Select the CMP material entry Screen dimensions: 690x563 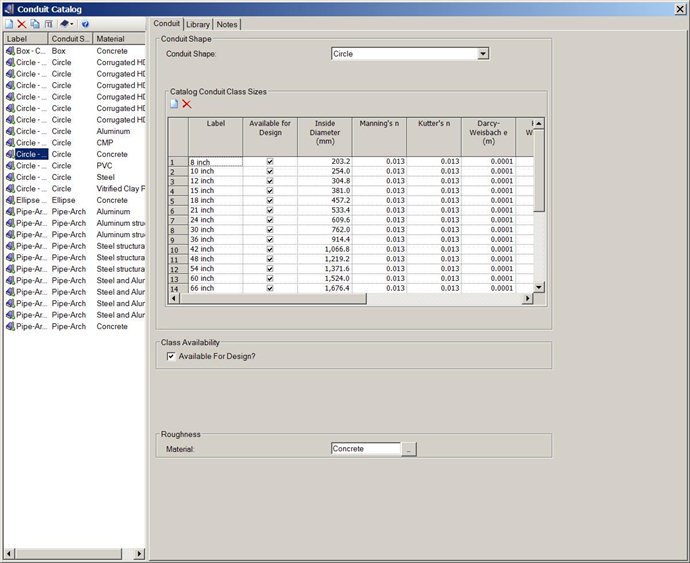(x=105, y=143)
